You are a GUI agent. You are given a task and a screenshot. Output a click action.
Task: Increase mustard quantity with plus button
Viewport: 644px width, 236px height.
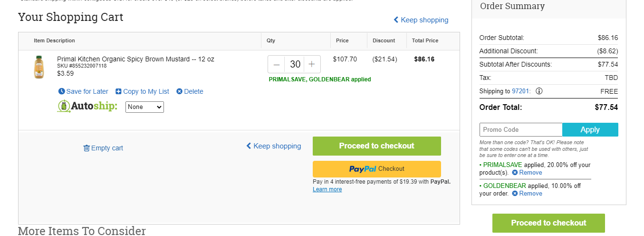[312, 64]
